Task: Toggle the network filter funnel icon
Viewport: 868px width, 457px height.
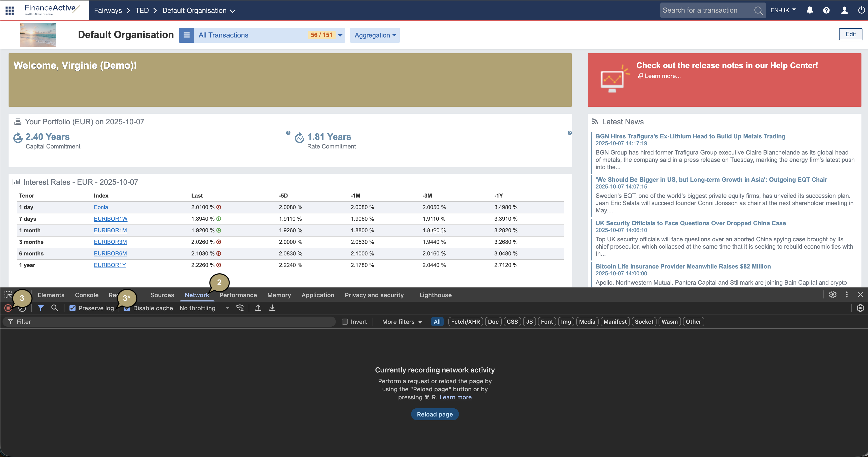Action: pos(41,308)
